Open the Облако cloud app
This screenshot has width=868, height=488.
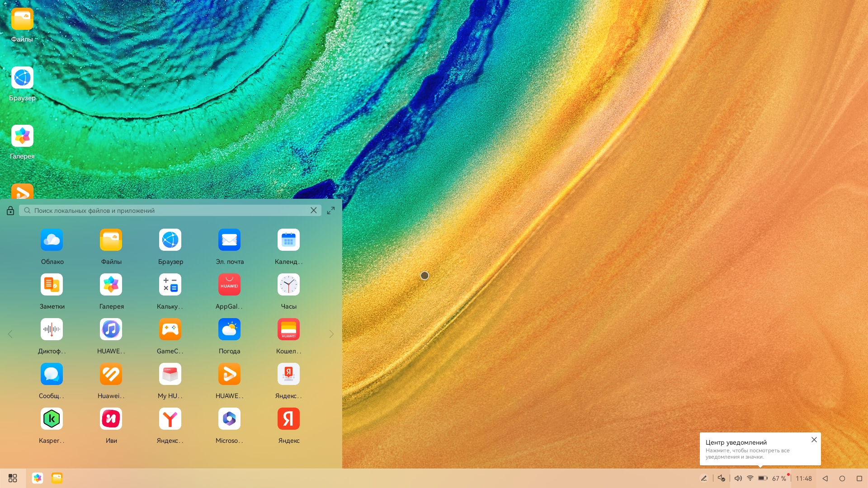point(52,240)
